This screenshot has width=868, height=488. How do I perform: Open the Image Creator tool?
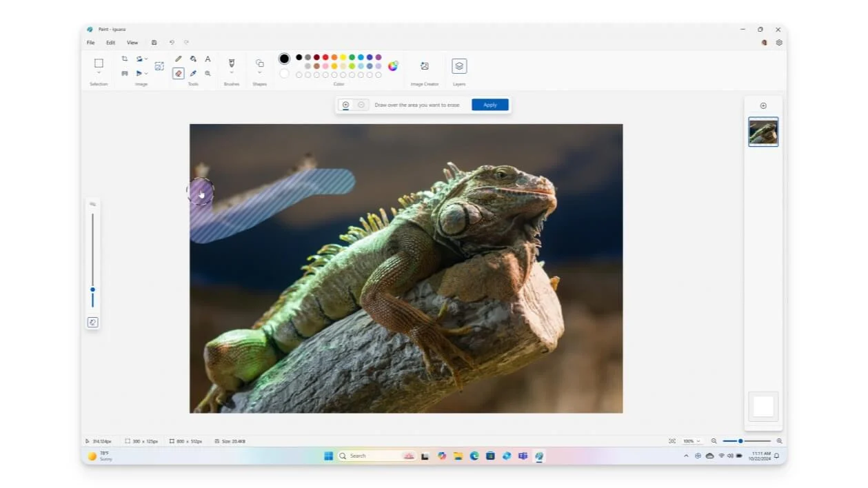[425, 66]
